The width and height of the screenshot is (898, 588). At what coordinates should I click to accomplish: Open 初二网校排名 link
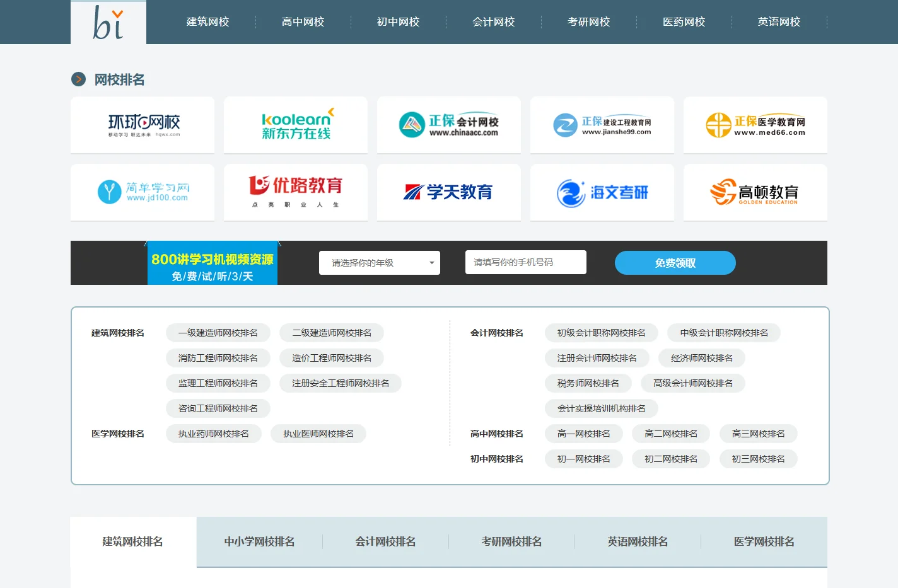pyautogui.click(x=671, y=459)
